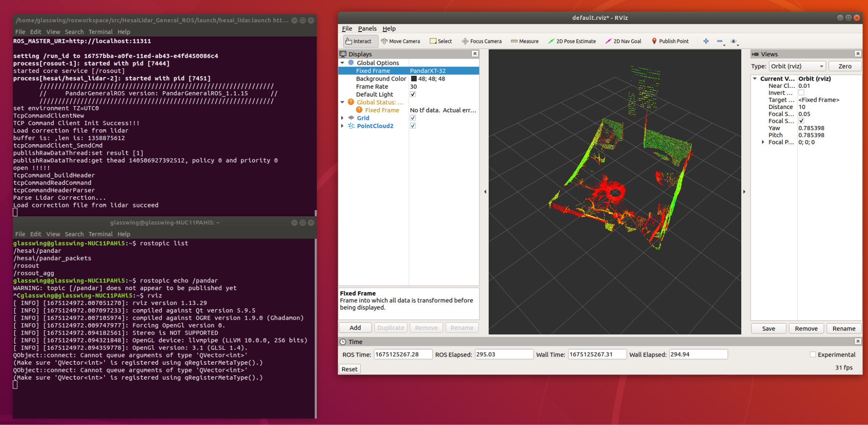Viewport: 868px width, 425px height.
Task: Activate the Move Camera tool
Action: (x=400, y=41)
